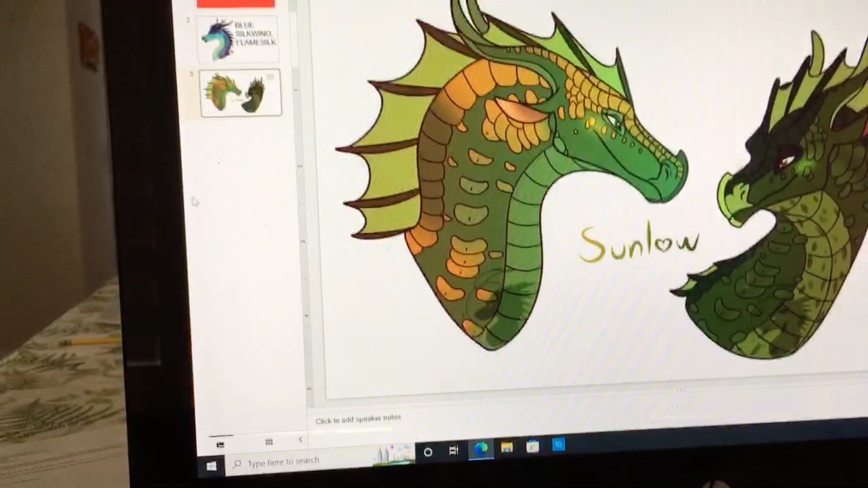The height and width of the screenshot is (488, 868).
Task: Select the red slide thumbnail
Action: [x=235, y=3]
